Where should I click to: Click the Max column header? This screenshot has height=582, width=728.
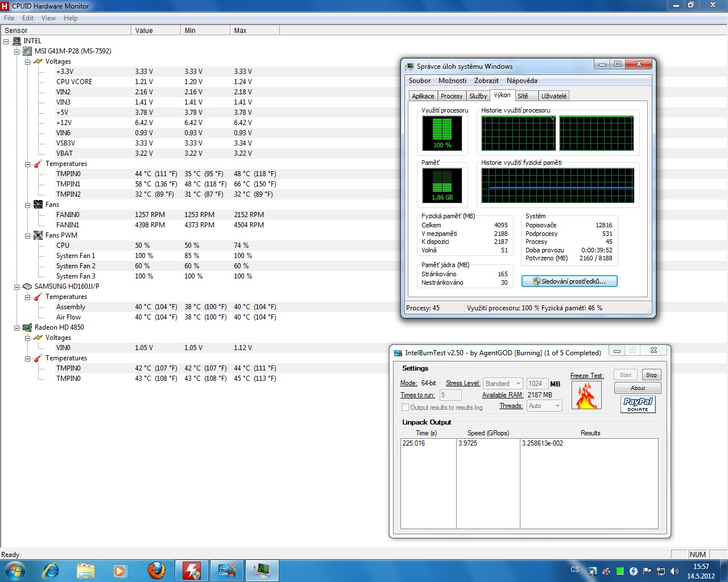254,30
